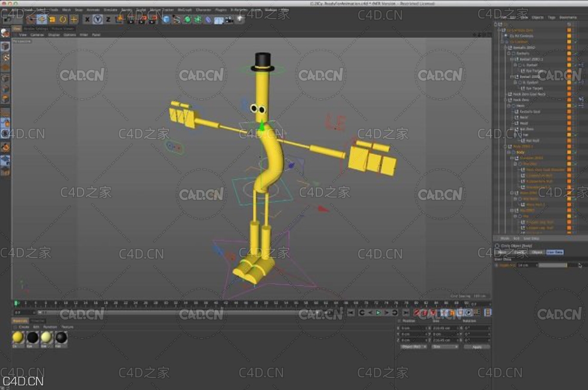
Task: Enable autokeying with the red record button
Action: pyautogui.click(x=424, y=311)
